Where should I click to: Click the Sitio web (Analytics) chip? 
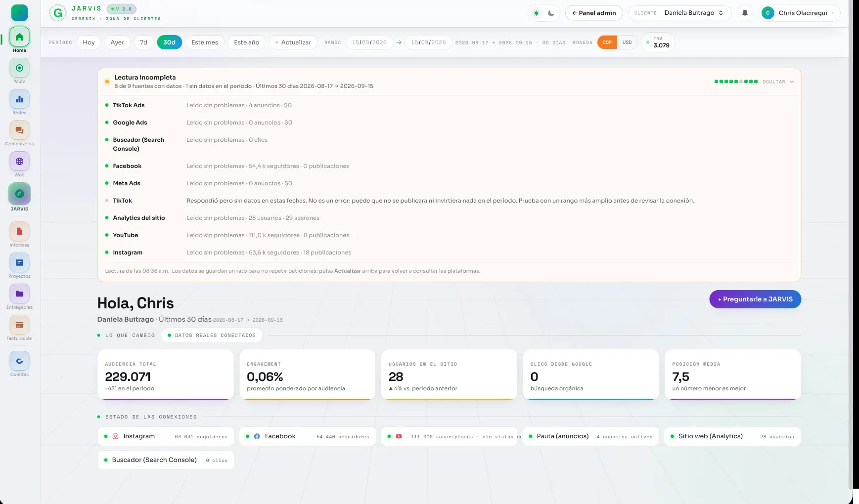(732, 436)
